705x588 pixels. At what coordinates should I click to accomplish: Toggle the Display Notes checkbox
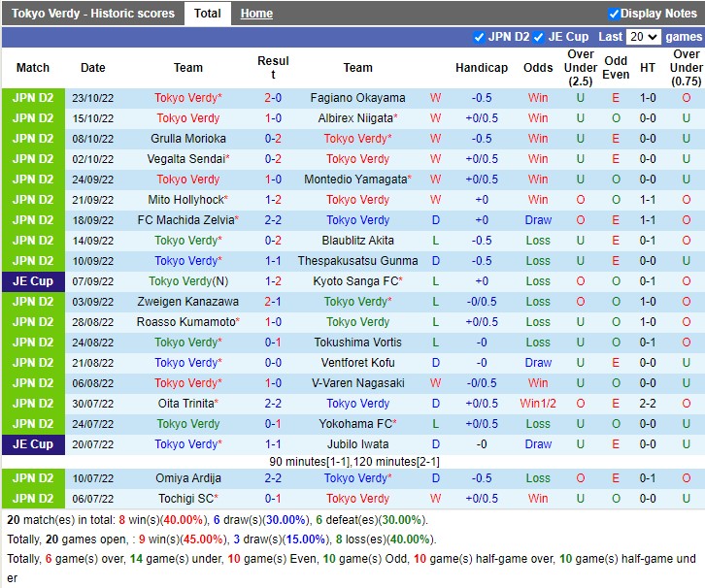click(x=614, y=14)
